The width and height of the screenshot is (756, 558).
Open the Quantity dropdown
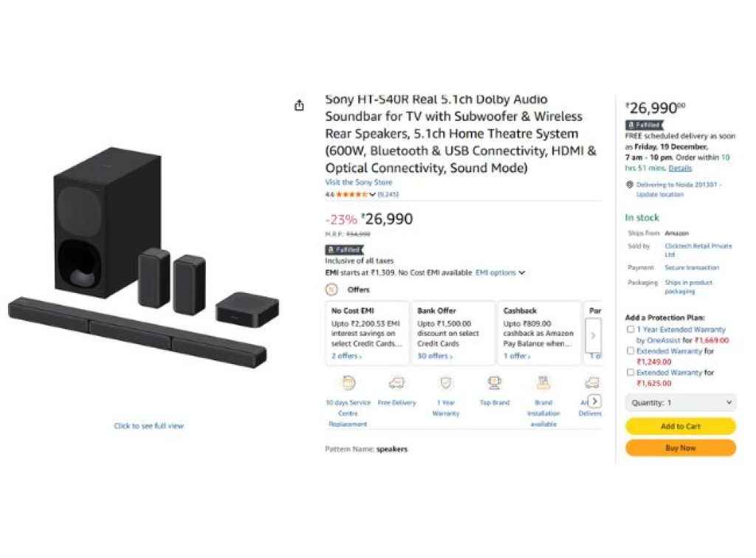[679, 402]
